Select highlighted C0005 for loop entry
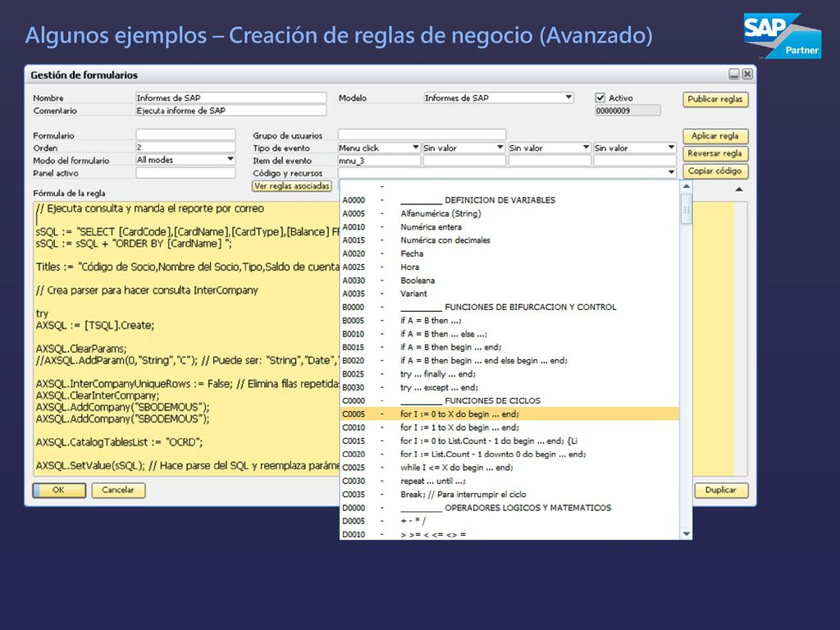Viewport: 840px width, 630px height. point(509,414)
